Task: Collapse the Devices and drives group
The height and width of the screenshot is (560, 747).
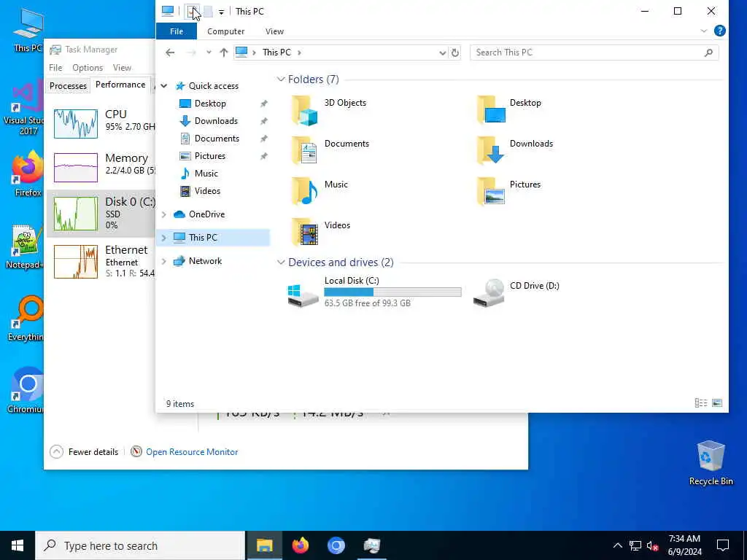Action: tap(281, 262)
